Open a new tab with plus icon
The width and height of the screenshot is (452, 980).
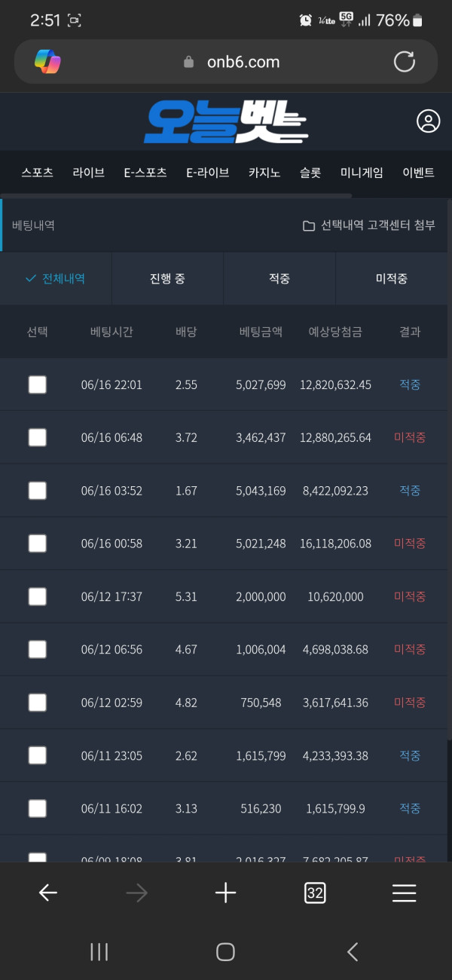(225, 893)
